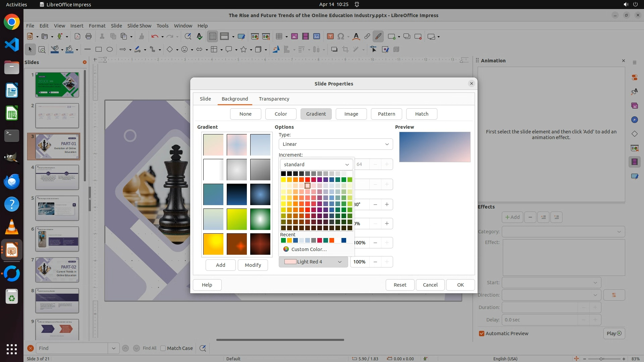Click the Modify gradient button

click(x=253, y=265)
